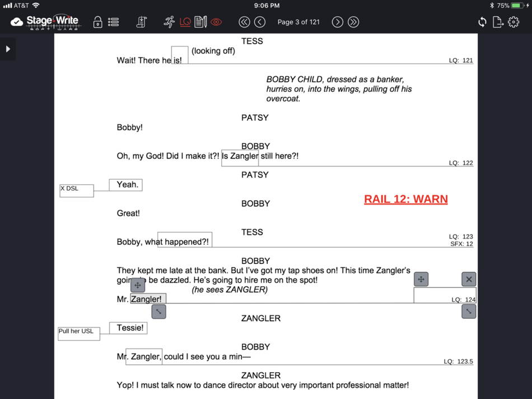Select the running figure blocking icon
This screenshot has width=532, height=399.
pyautogui.click(x=169, y=22)
